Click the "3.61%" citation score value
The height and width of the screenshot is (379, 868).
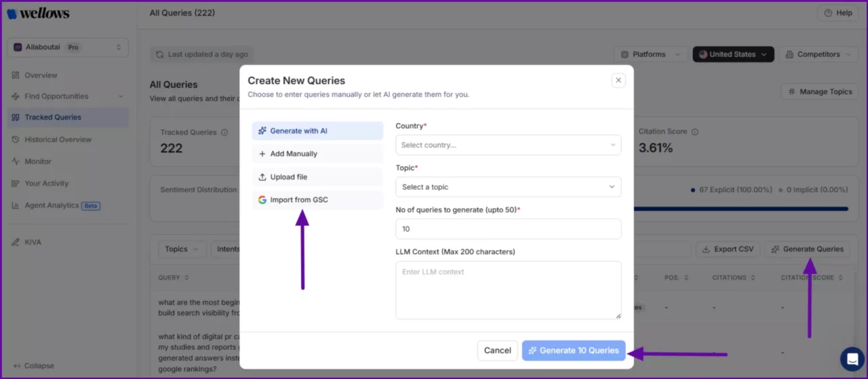tap(656, 148)
